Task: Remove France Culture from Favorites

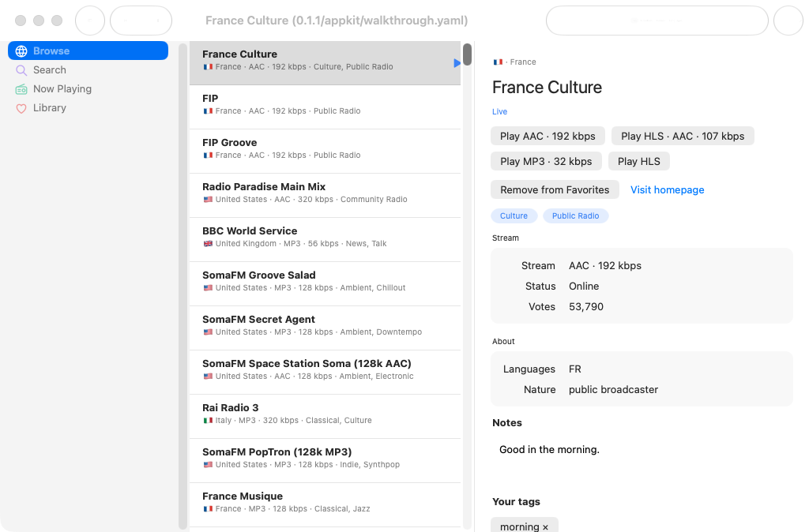Action: point(555,189)
